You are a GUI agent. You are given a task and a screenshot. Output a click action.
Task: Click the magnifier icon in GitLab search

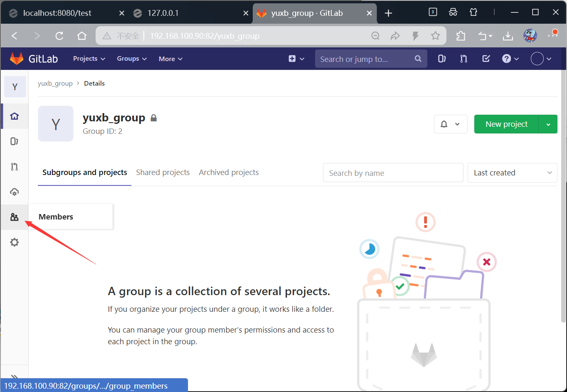coord(418,59)
